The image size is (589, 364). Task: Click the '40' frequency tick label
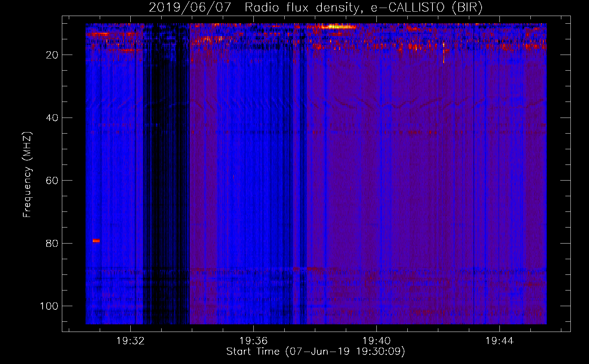click(x=52, y=118)
